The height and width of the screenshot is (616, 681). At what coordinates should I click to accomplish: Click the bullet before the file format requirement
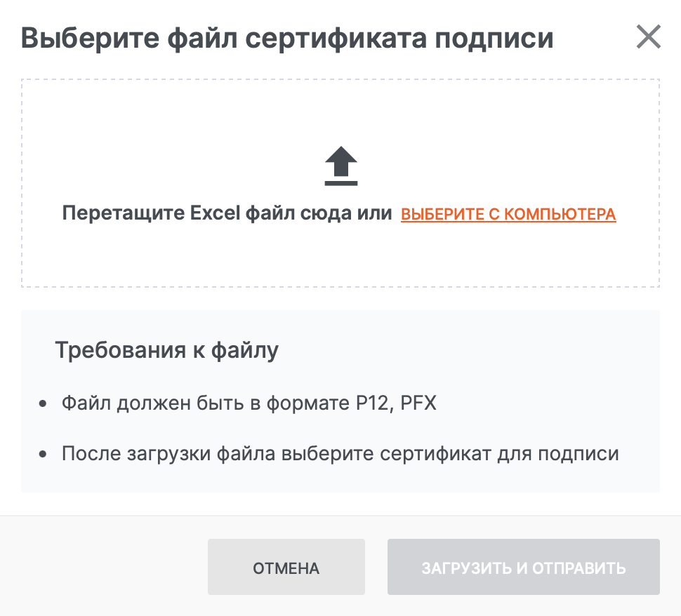(43, 405)
